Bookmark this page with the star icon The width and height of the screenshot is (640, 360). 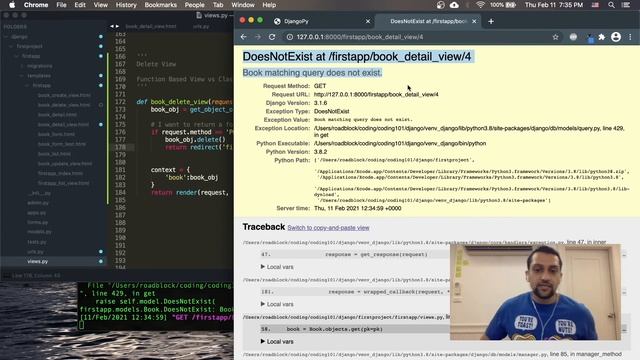[556, 37]
